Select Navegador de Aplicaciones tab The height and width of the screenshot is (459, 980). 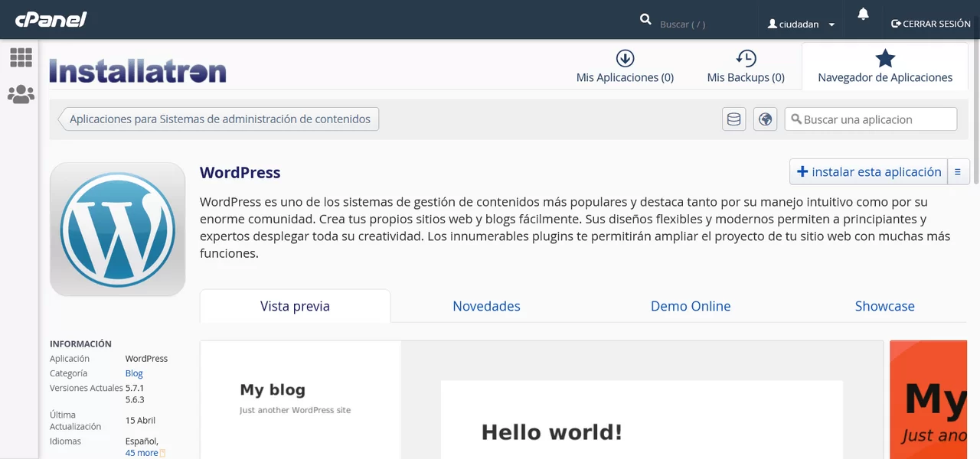click(x=885, y=67)
